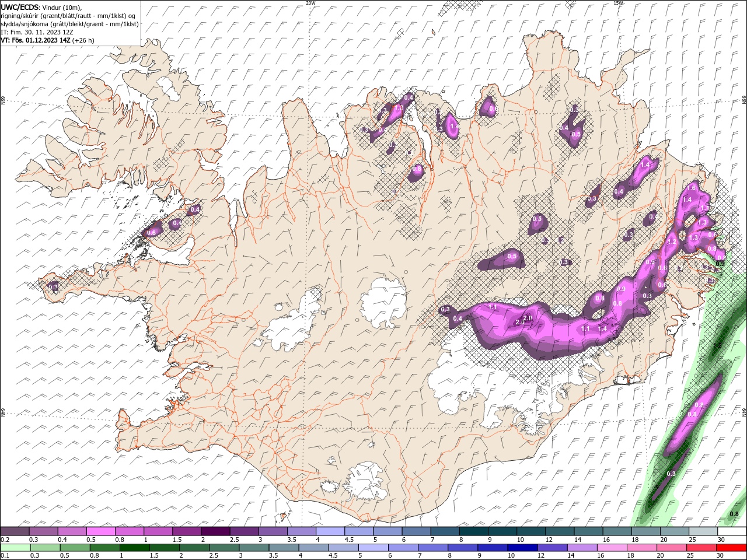Viewport: 747px width, 560px height.
Task: Pick the palest green 0.1 swatch on rain scale
Action: tap(15, 547)
